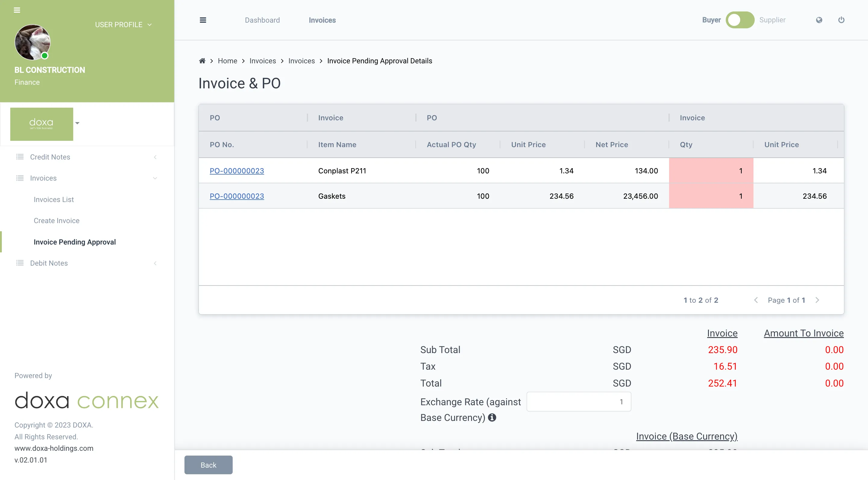Toggle the Buyer/Supplier switch

pos(740,20)
